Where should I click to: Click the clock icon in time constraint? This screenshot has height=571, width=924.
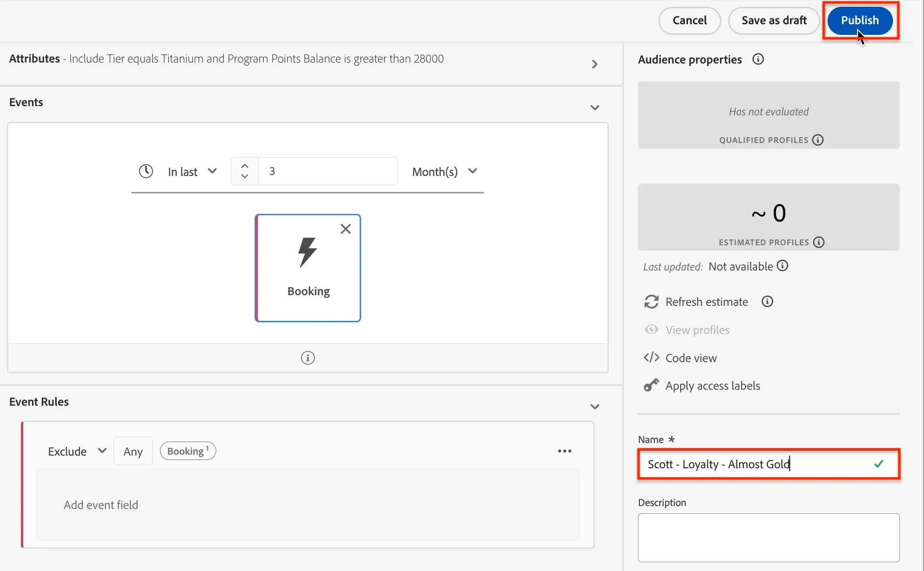pyautogui.click(x=146, y=171)
